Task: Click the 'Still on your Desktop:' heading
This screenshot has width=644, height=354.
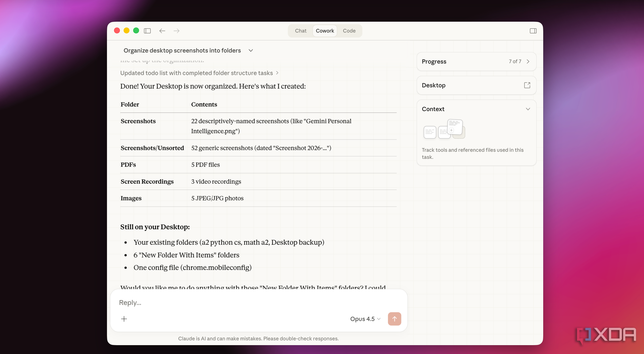Action: pyautogui.click(x=155, y=227)
